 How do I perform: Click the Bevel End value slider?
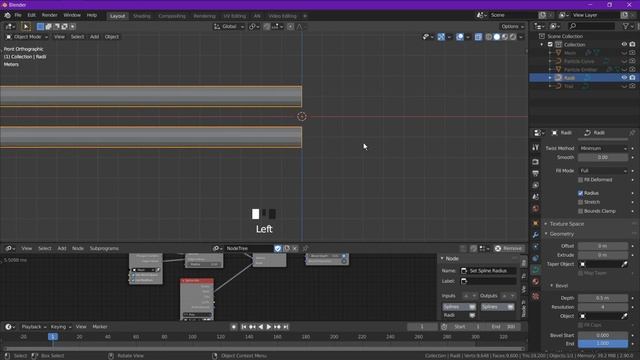(603, 344)
